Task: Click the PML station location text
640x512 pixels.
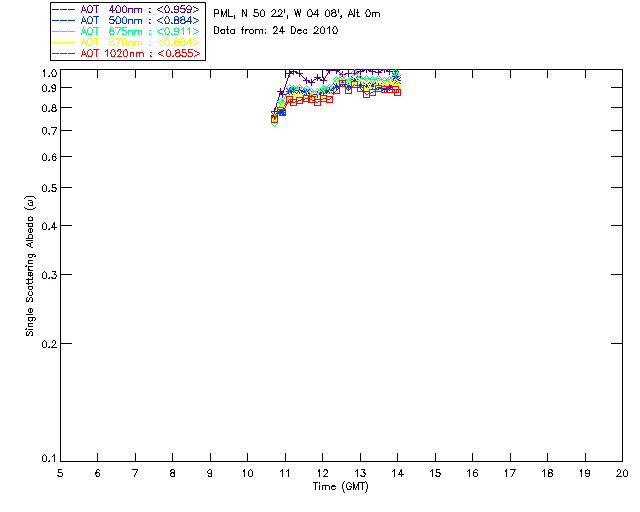Action: [x=297, y=14]
